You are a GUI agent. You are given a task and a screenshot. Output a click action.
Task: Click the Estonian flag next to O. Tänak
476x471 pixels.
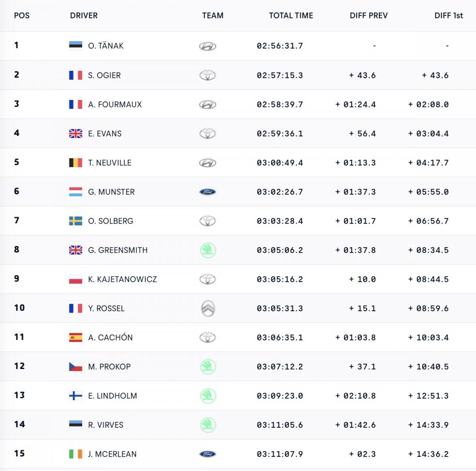(76, 46)
